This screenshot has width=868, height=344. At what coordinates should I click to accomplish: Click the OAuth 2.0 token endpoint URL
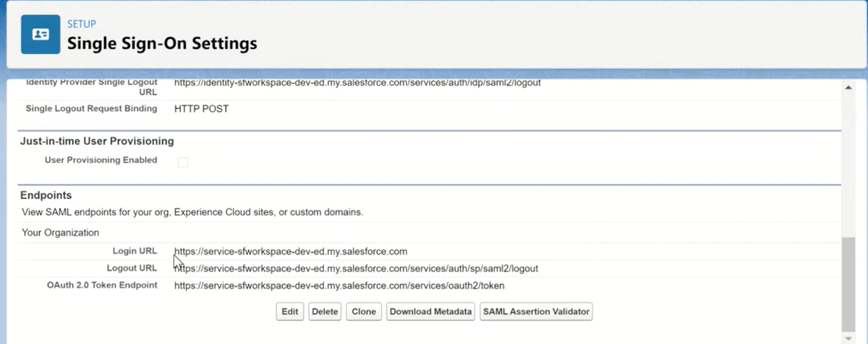coord(339,286)
